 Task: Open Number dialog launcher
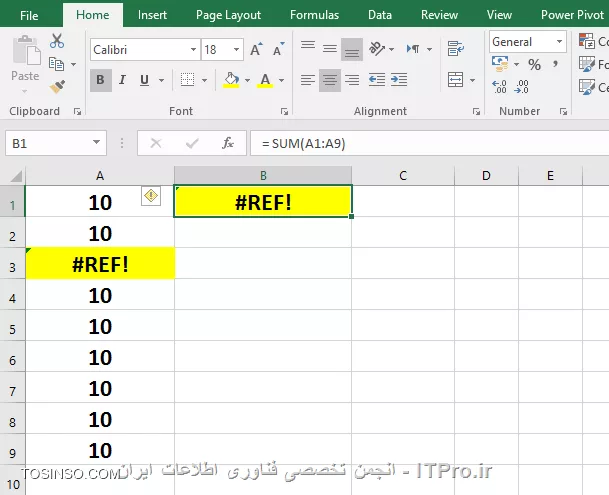[563, 112]
